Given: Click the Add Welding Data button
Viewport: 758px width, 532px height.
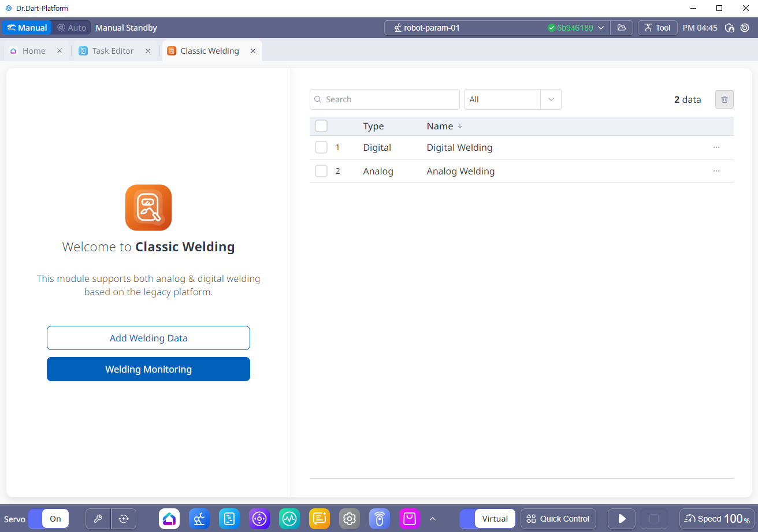Looking at the screenshot, I should click(148, 338).
